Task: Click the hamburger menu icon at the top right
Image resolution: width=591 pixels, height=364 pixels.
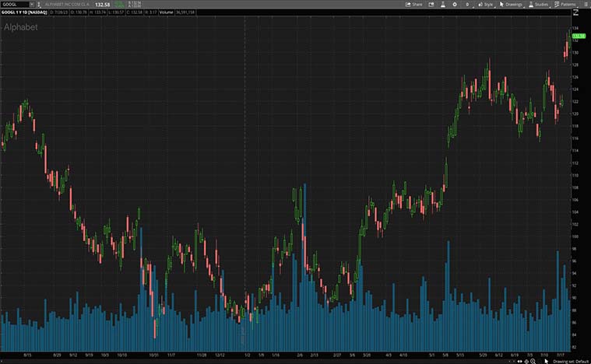Action: 585,4
